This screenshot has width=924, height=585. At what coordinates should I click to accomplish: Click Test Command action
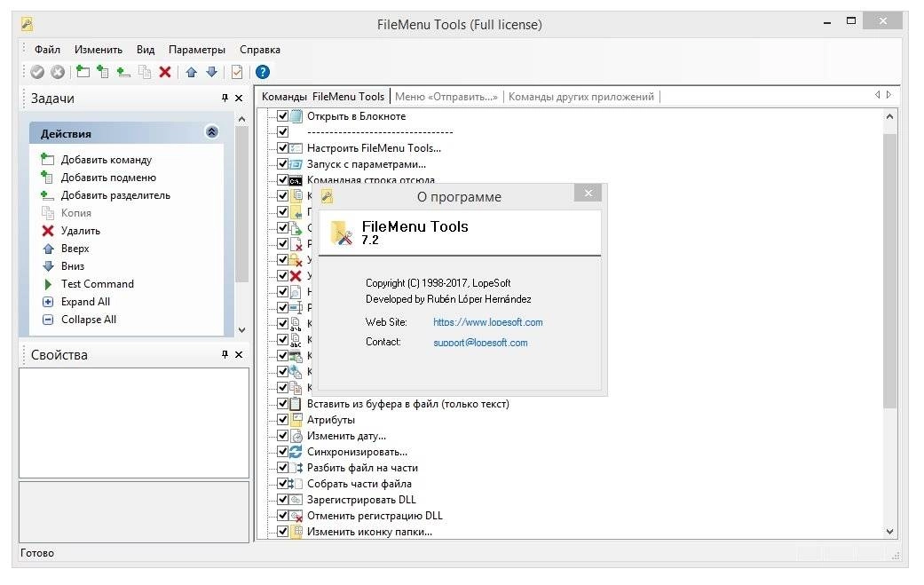click(x=98, y=284)
